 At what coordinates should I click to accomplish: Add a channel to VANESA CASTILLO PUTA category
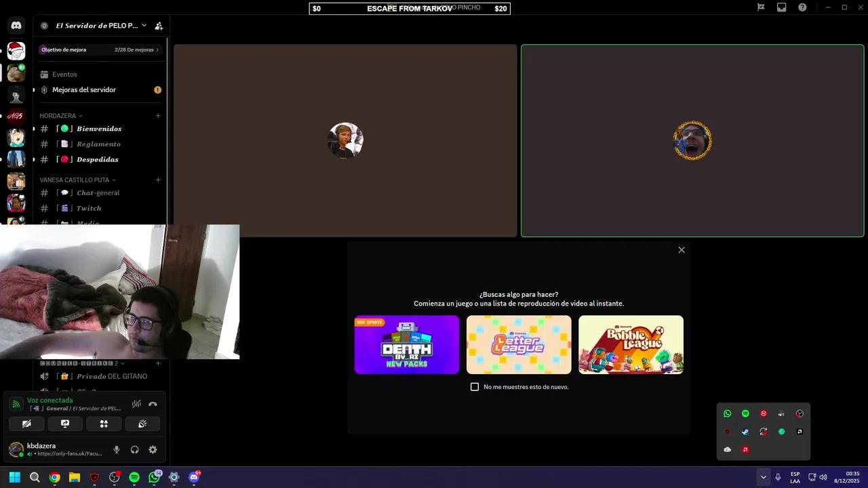click(x=158, y=180)
